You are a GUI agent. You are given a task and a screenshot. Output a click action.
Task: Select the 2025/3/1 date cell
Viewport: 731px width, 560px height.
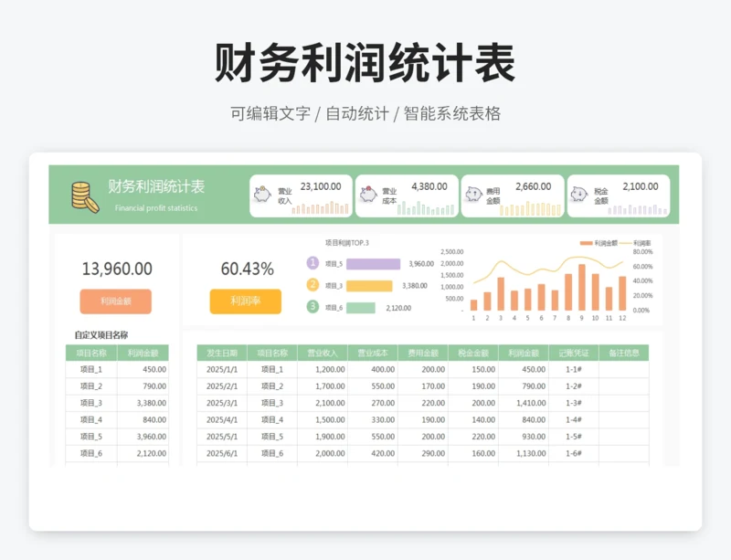coord(222,403)
